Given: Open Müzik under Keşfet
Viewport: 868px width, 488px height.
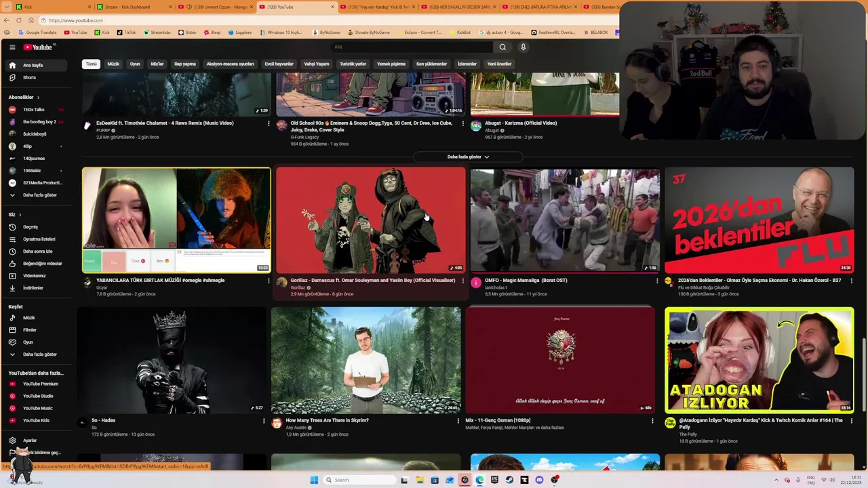Looking at the screenshot, I should tap(37, 318).
